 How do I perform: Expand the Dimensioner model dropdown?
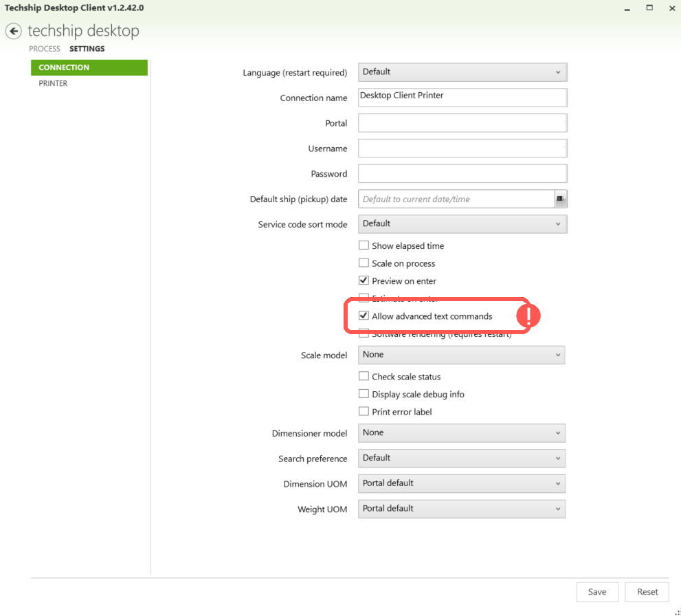point(462,433)
